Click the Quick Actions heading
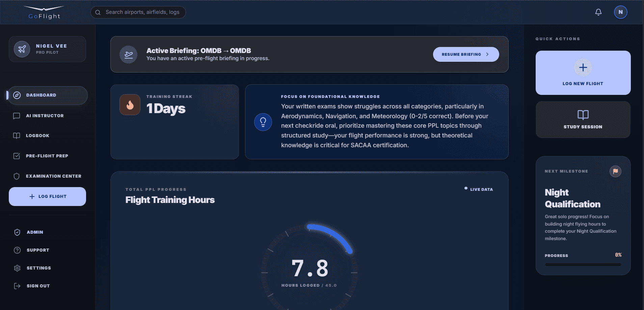 point(558,39)
